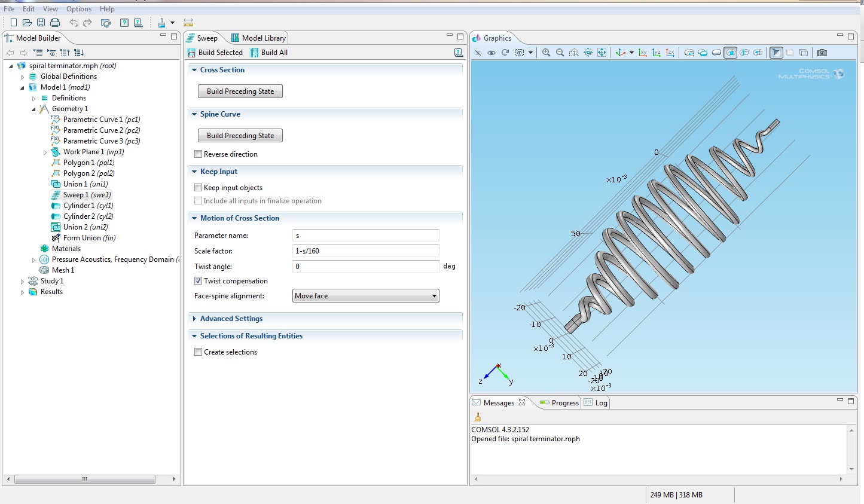Take image snapshot with camera icon
864x504 pixels.
tap(822, 53)
